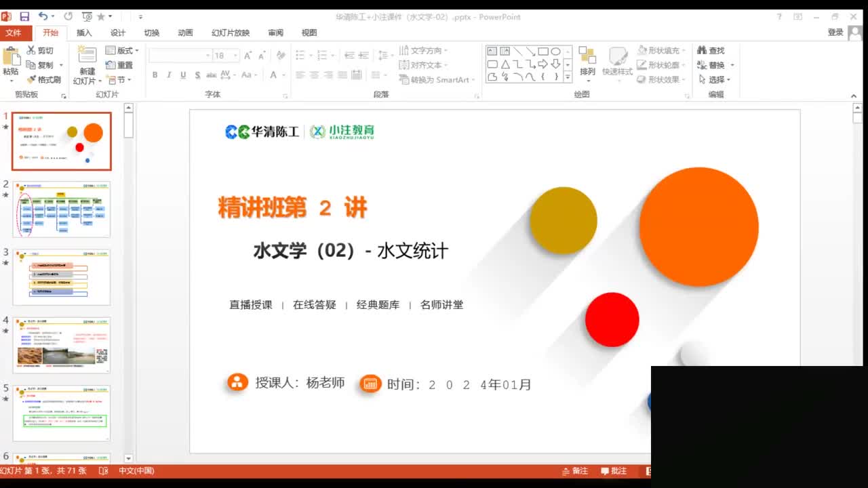Select the Text Box shape in gallery
Screen dimensions: 868x488
coord(492,51)
